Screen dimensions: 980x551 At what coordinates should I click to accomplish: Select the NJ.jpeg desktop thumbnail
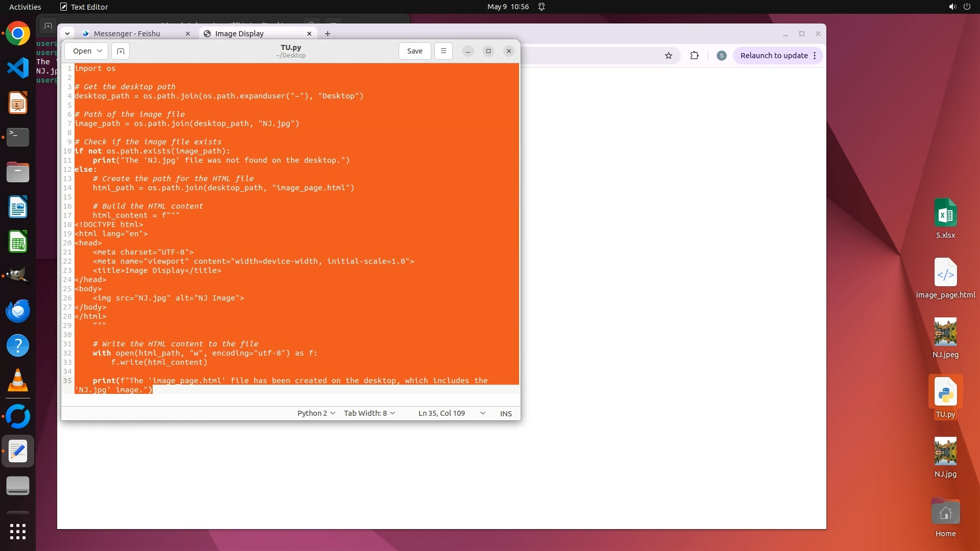pyautogui.click(x=945, y=332)
